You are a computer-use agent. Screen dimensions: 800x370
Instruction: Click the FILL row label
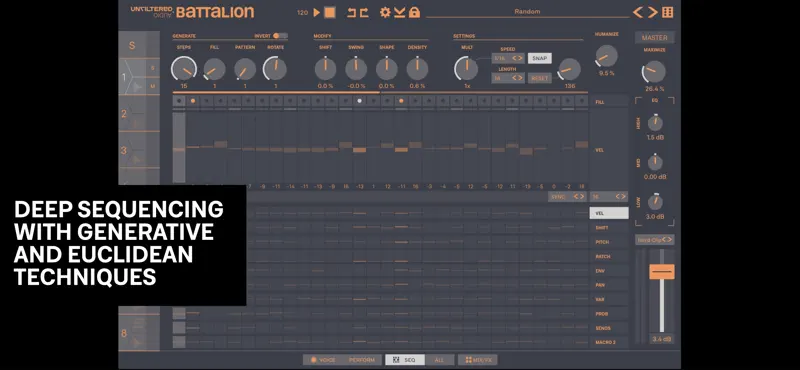600,102
